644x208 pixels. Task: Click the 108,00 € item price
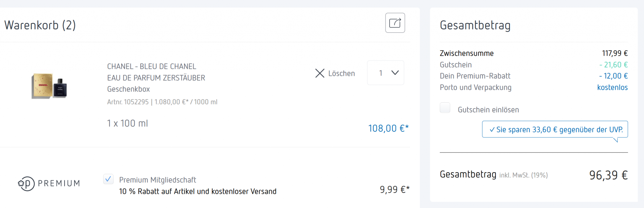click(388, 128)
